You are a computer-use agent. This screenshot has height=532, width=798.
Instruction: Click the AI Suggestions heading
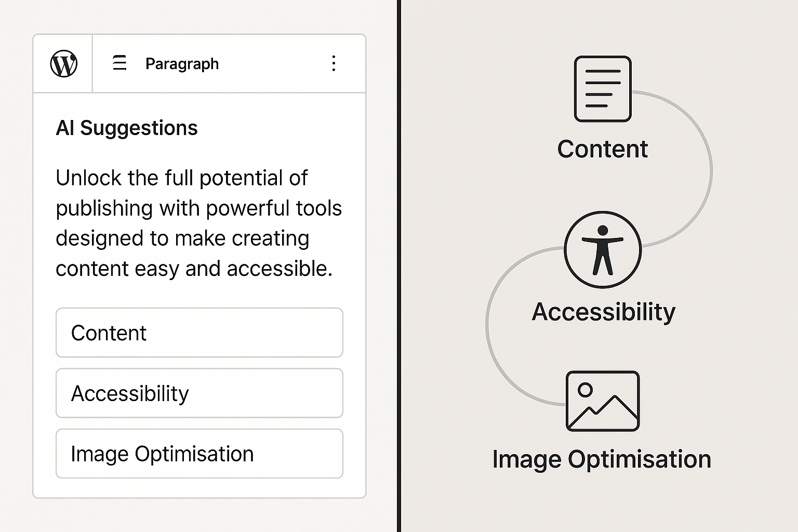tap(127, 128)
